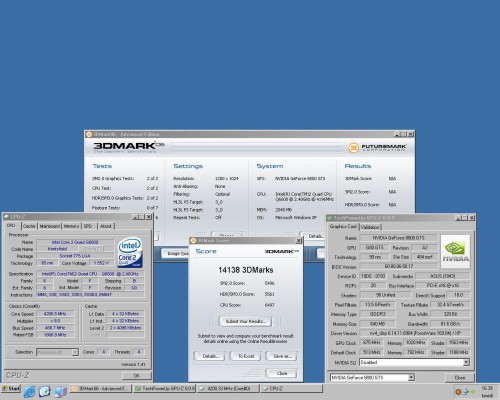Click the Details button in Score window
The image size is (500, 400).
[x=210, y=356]
